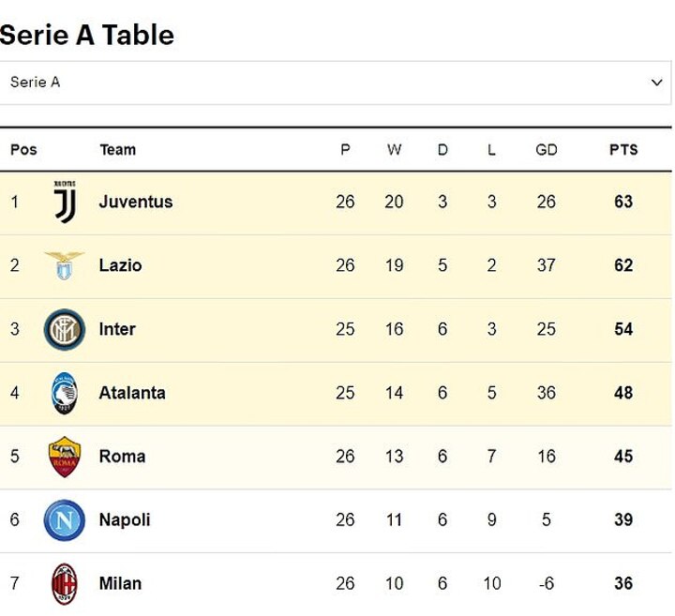Click the PTS column header
Screen dimensions: 675x616
pyautogui.click(x=623, y=150)
